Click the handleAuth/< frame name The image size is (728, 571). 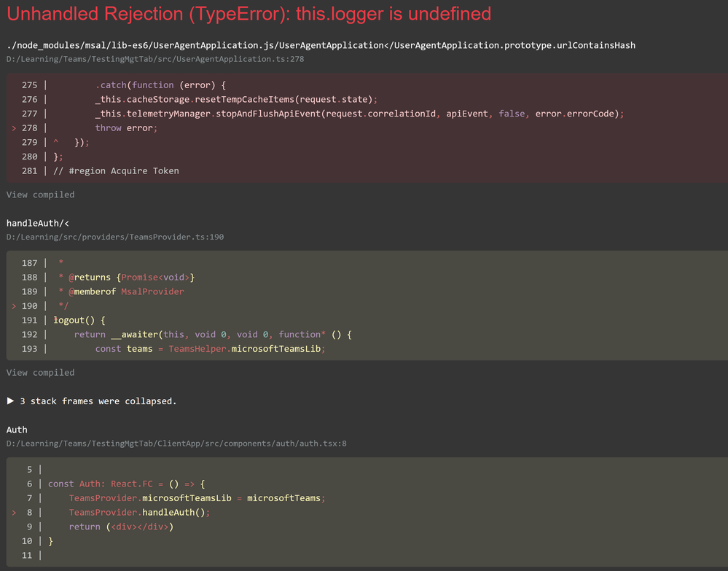tap(38, 223)
